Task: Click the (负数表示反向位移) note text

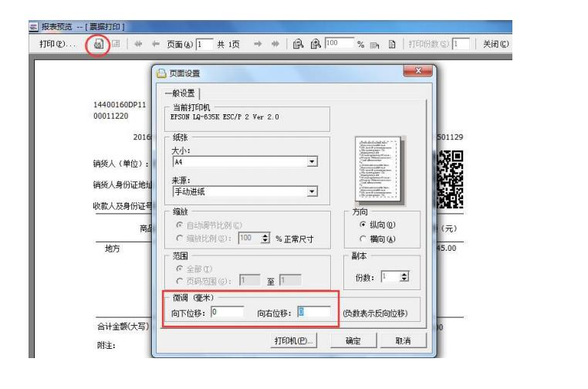Action: (375, 313)
